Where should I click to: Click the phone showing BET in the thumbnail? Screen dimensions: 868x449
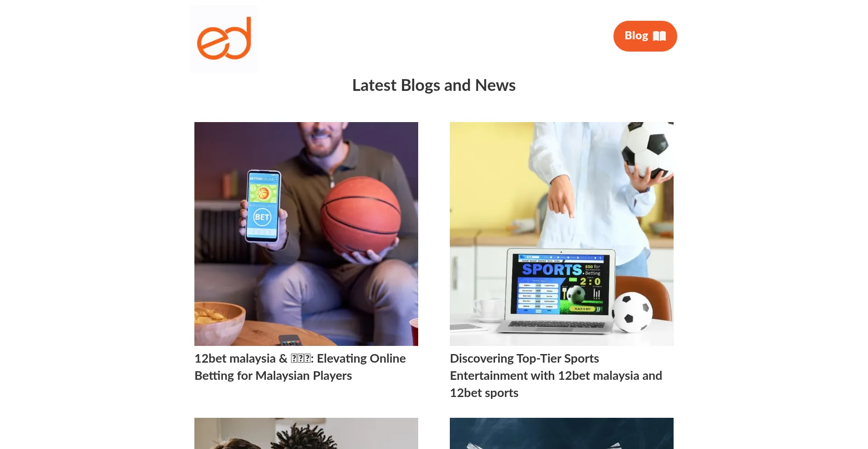(263, 206)
